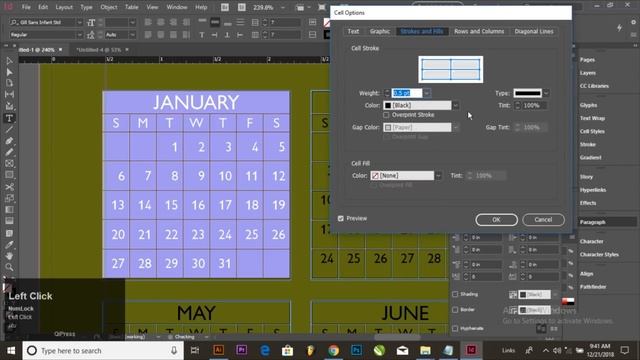The height and width of the screenshot is (360, 640).
Task: Select the Selection tool arrow
Action: coord(9,61)
